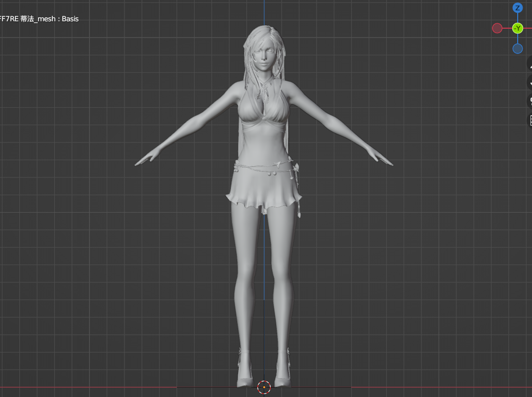Click the 'FF7RE 蒂法_mesh : Basis' overlay text
The height and width of the screenshot is (397, 532).
[39, 19]
